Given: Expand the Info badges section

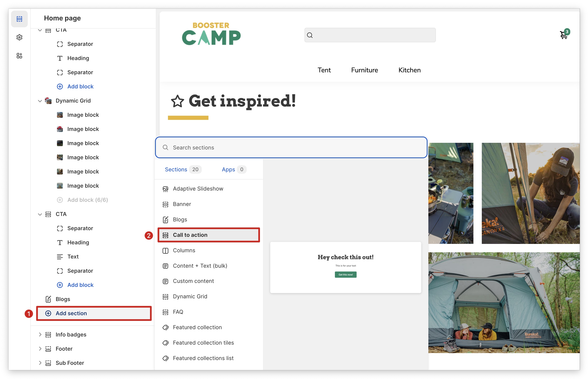Looking at the screenshot, I should pyautogui.click(x=40, y=334).
